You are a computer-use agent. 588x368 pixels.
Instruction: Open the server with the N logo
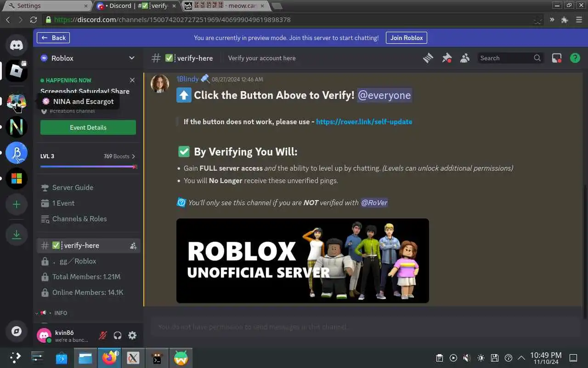(17, 127)
